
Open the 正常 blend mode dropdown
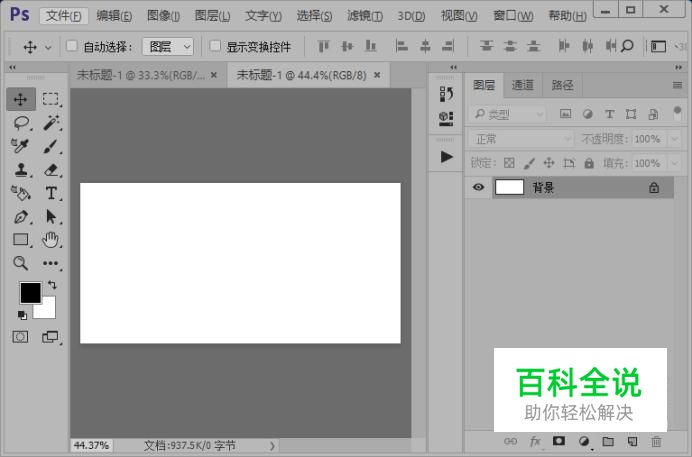(x=521, y=139)
